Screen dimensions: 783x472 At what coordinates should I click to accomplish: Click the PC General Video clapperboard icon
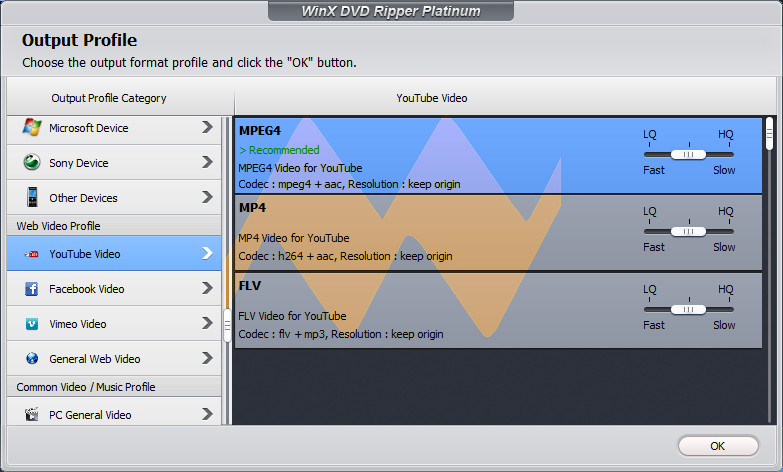click(x=32, y=414)
